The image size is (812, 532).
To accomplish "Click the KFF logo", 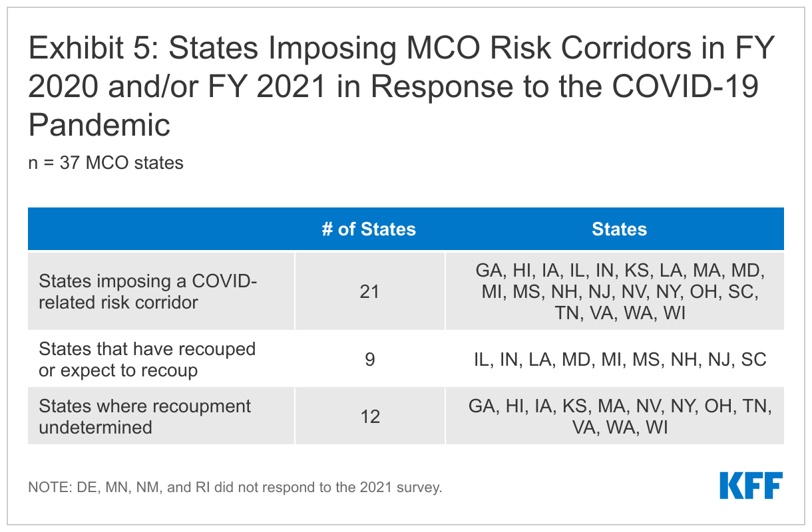I will pyautogui.click(x=751, y=485).
